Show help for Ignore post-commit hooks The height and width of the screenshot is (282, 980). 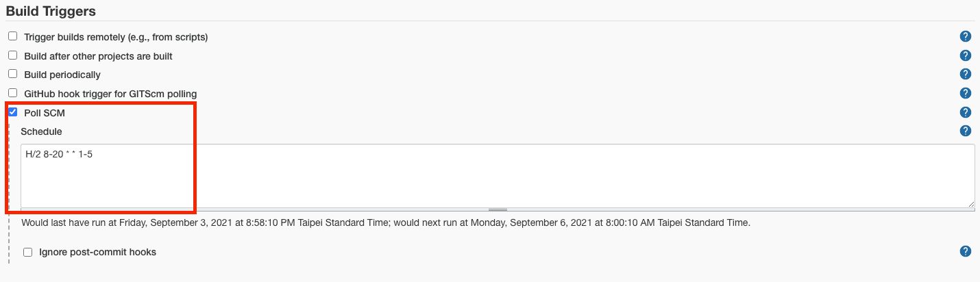pyautogui.click(x=966, y=252)
